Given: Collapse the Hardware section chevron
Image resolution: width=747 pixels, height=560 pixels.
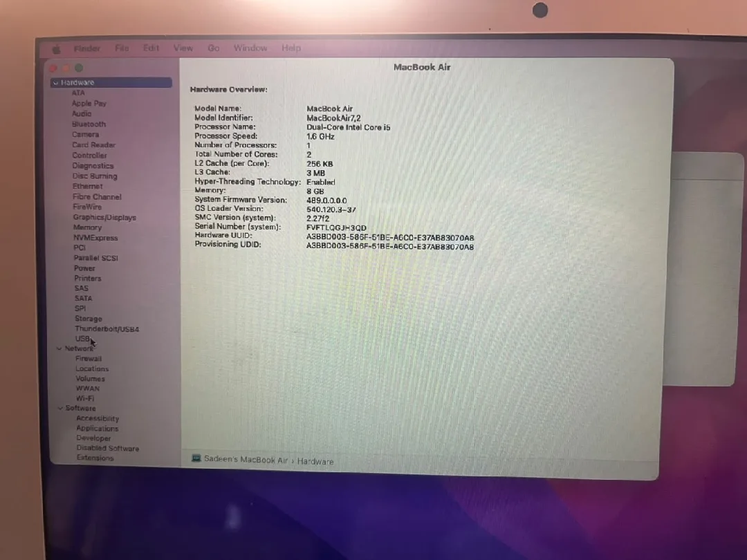Looking at the screenshot, I should 55,83.
